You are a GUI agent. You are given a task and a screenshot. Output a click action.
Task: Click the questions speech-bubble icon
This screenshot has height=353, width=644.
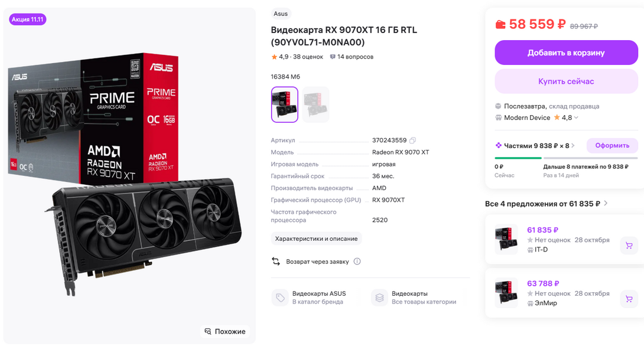click(x=333, y=57)
